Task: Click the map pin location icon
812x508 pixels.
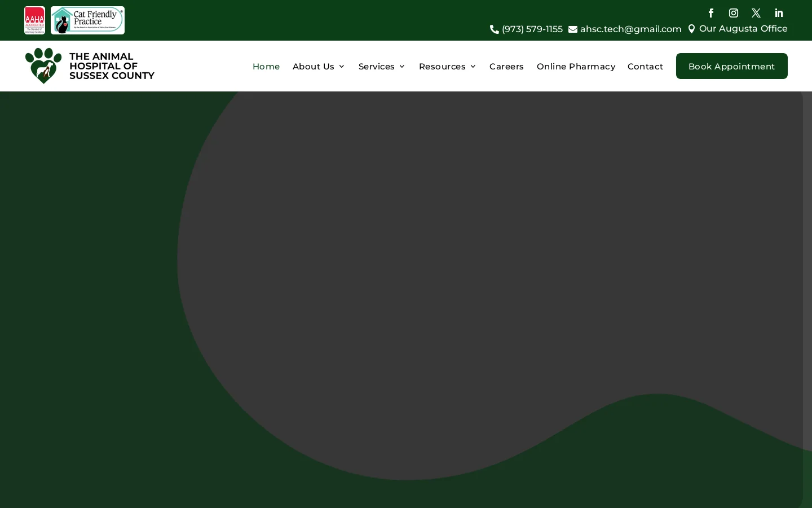Action: pos(691,29)
